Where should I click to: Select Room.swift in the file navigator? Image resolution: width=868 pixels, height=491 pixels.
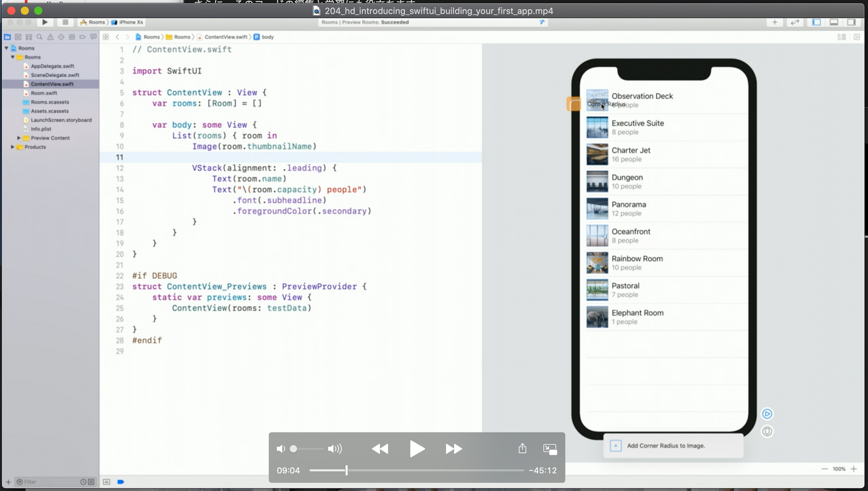pos(44,93)
